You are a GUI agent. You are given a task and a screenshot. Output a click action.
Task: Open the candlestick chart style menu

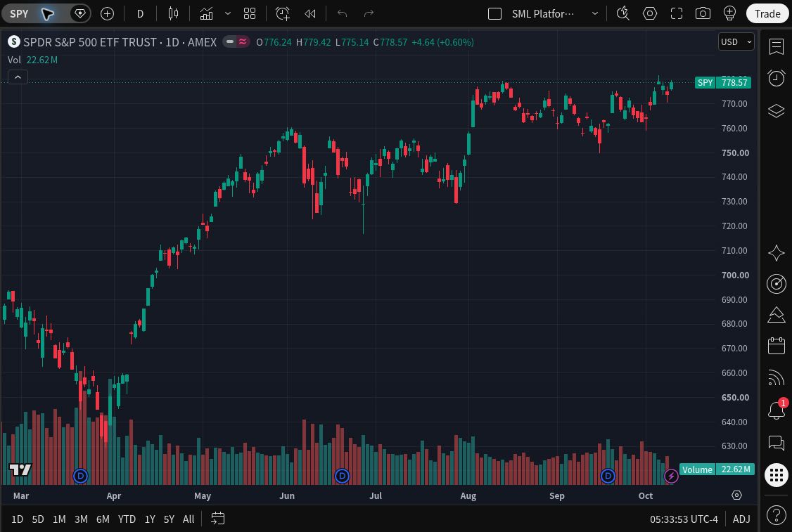point(173,13)
